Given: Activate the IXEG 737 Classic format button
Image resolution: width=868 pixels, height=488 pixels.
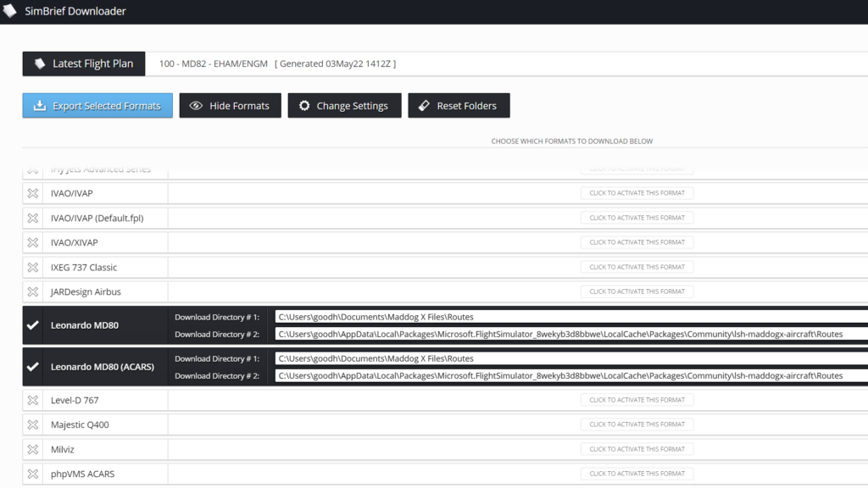Looking at the screenshot, I should tap(637, 267).
